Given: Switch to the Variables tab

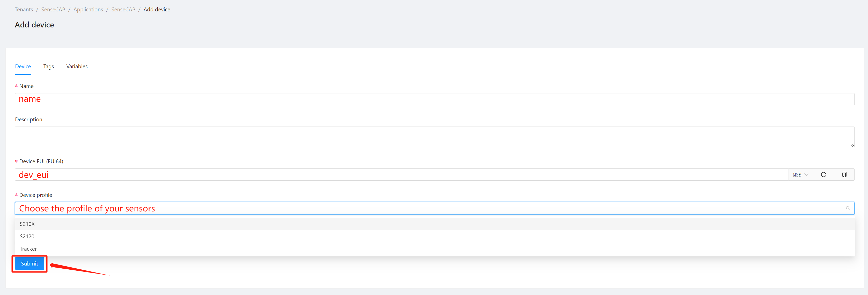Looking at the screenshot, I should (x=77, y=66).
